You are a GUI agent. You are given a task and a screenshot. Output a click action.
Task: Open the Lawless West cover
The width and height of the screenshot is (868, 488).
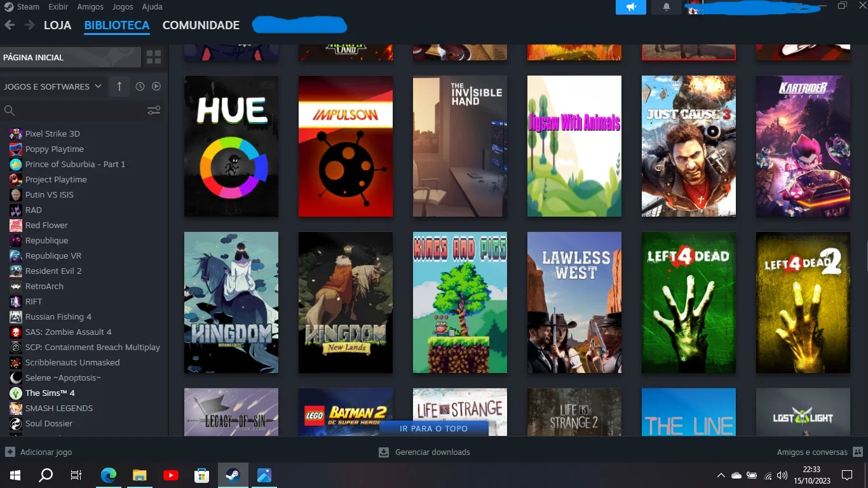[574, 302]
